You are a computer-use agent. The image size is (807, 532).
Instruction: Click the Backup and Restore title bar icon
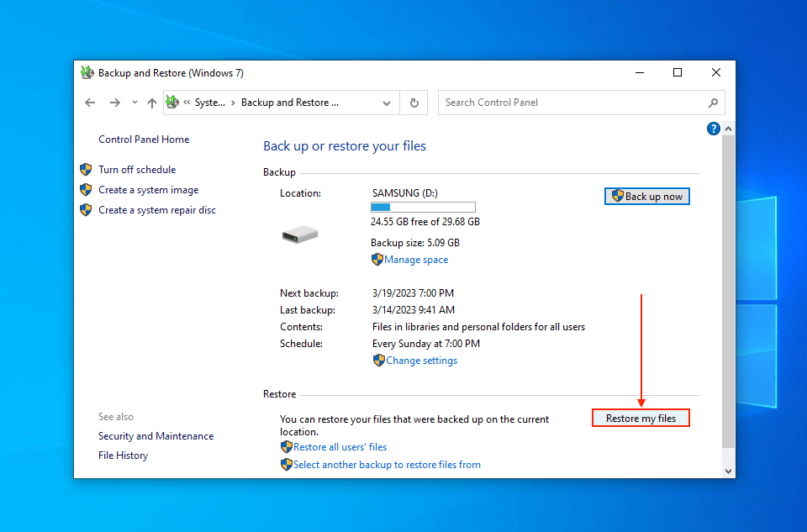[87, 73]
